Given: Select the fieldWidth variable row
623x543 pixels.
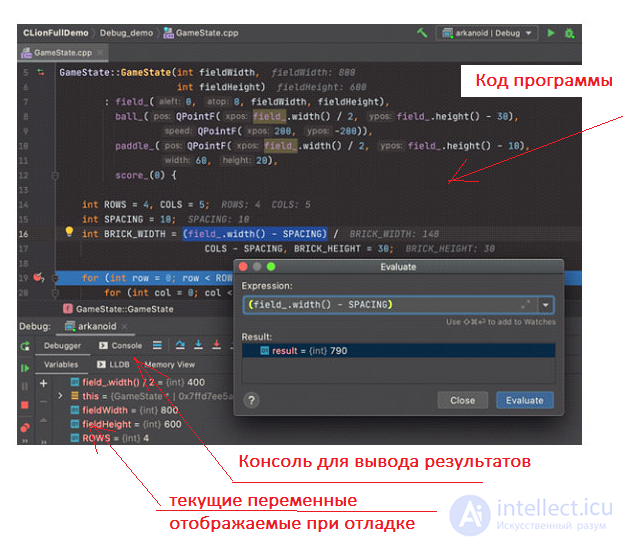Looking at the screenshot, I should [124, 410].
